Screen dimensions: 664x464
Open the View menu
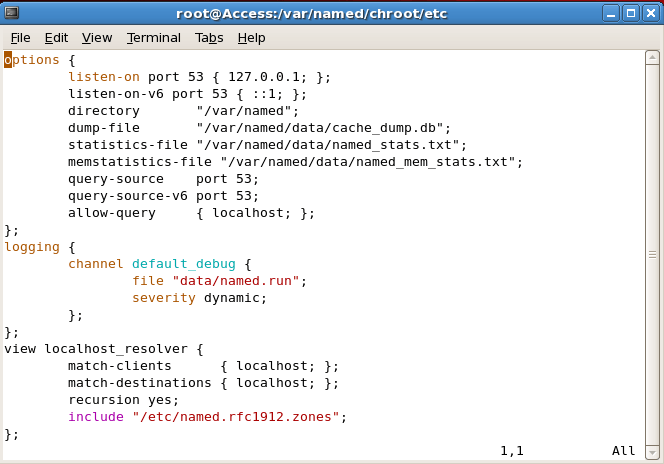pyautogui.click(x=97, y=38)
